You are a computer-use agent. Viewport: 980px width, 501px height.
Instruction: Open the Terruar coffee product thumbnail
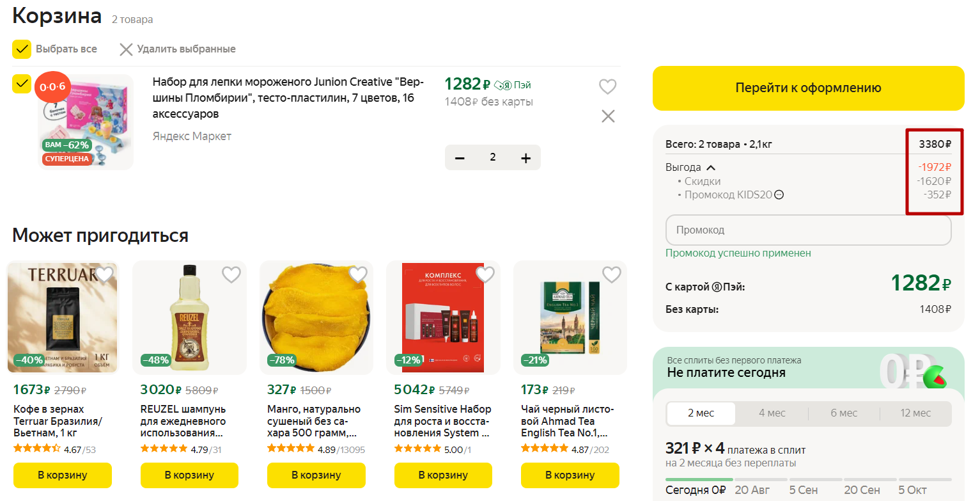(62, 317)
